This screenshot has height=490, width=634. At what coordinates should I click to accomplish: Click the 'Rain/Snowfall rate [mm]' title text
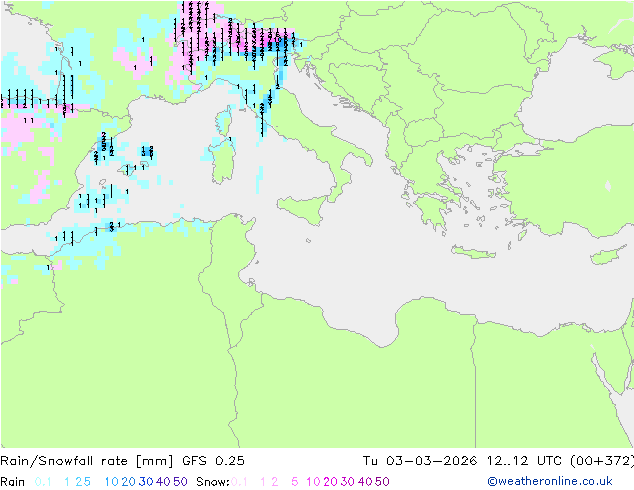coord(87,461)
